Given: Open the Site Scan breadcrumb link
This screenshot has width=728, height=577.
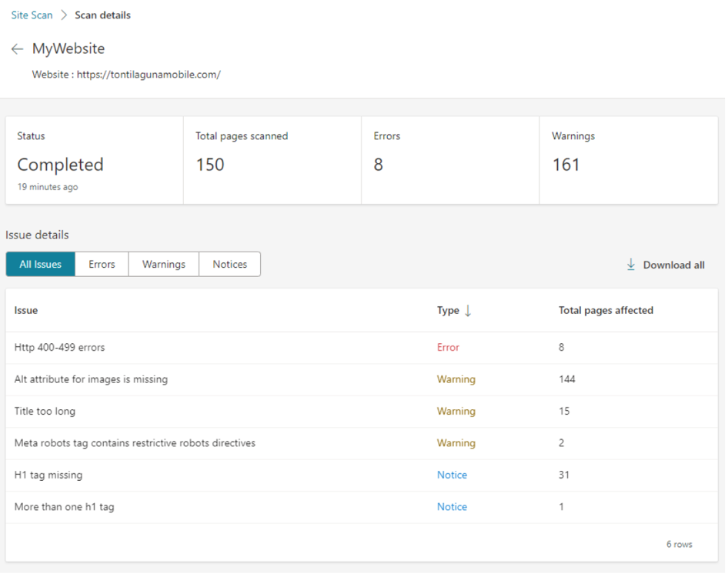Looking at the screenshot, I should [x=32, y=15].
